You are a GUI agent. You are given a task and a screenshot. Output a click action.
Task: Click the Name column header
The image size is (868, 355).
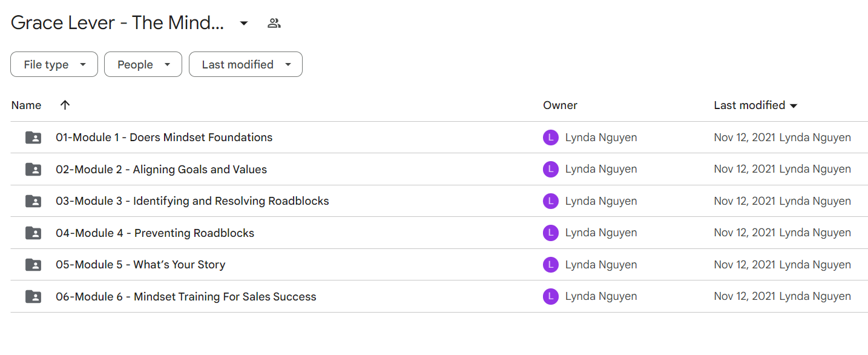26,105
